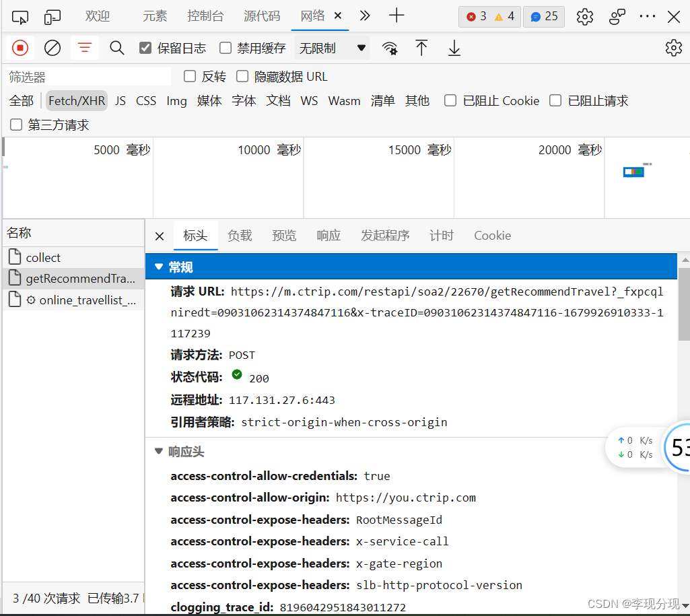690x616 pixels.
Task: Click the 200 status code value
Action: point(258,378)
